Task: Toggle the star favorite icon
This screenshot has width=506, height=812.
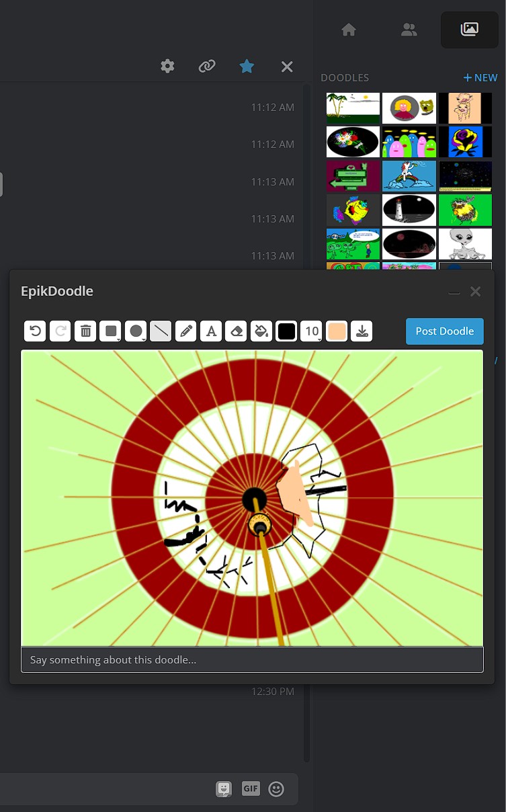Action: pyautogui.click(x=247, y=66)
